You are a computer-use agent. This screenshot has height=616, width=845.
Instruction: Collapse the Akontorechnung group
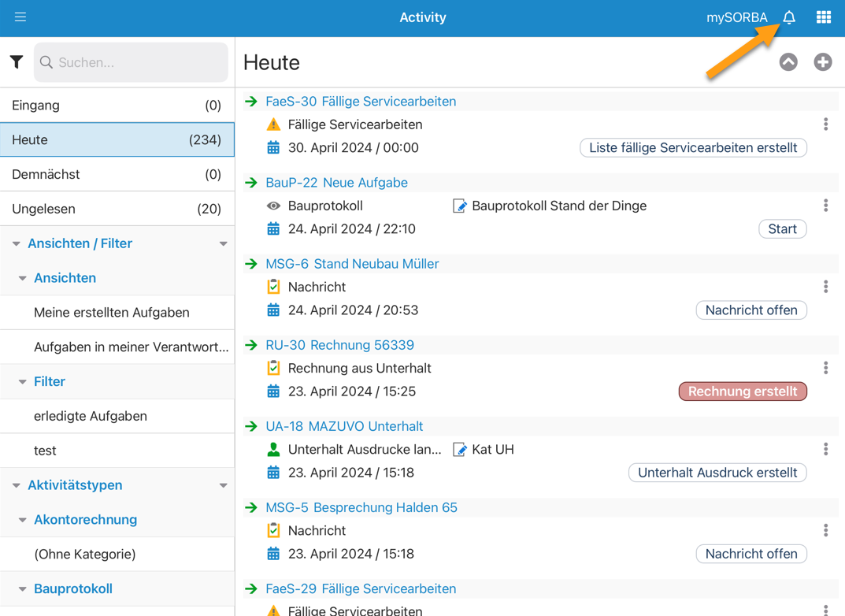pyautogui.click(x=23, y=520)
